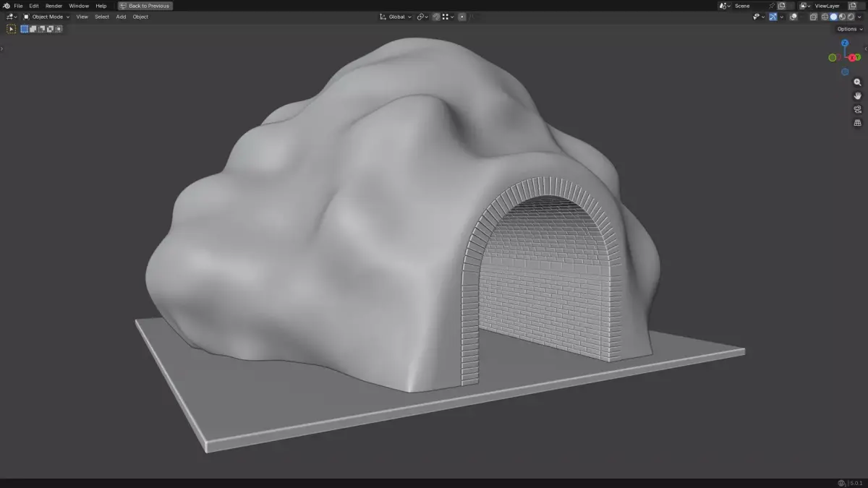Expand the sidebar with right edge arrow
This screenshot has height=488, width=868.
point(866,48)
